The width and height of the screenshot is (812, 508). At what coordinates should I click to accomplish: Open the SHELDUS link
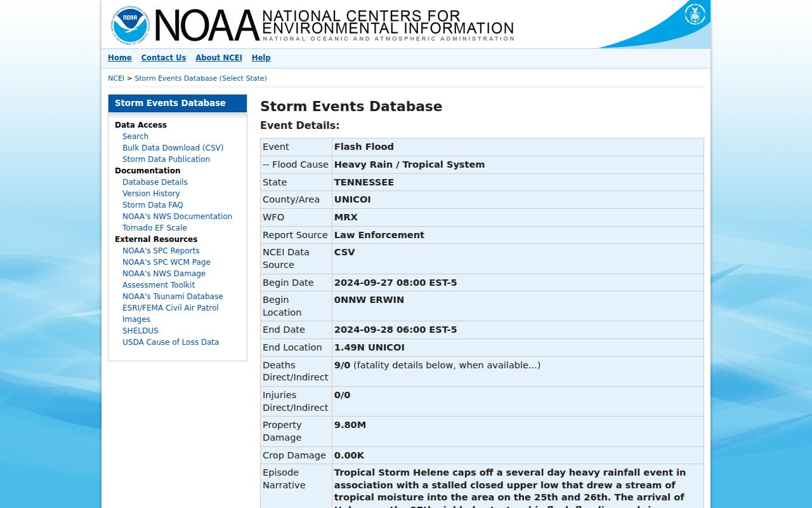140,331
